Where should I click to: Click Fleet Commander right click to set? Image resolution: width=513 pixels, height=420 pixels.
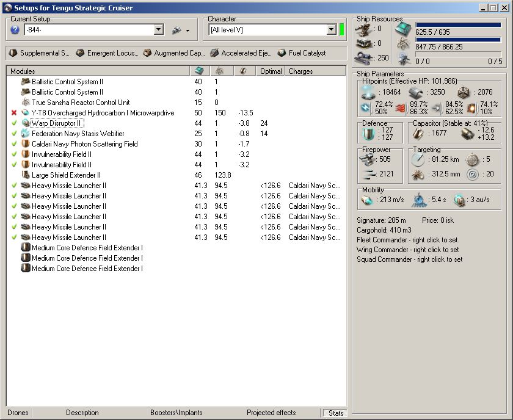tap(407, 240)
